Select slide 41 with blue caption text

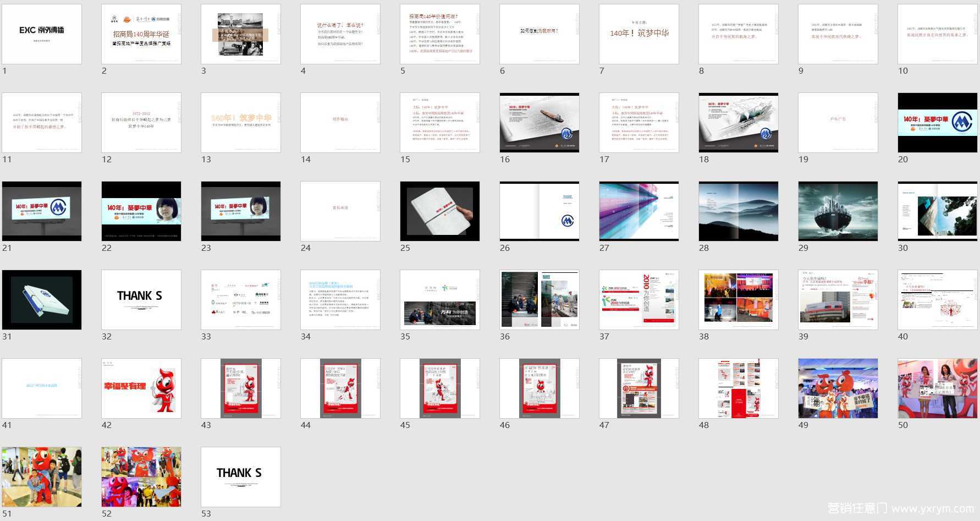point(42,388)
